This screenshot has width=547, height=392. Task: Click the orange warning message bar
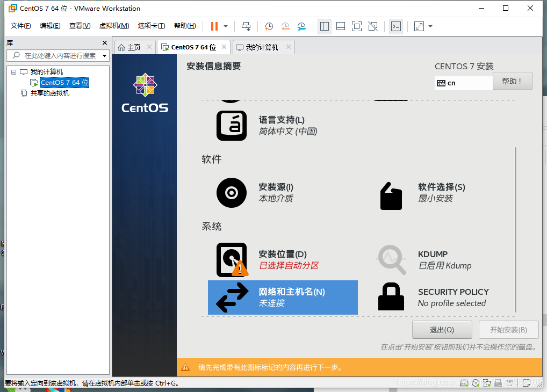[359, 367]
